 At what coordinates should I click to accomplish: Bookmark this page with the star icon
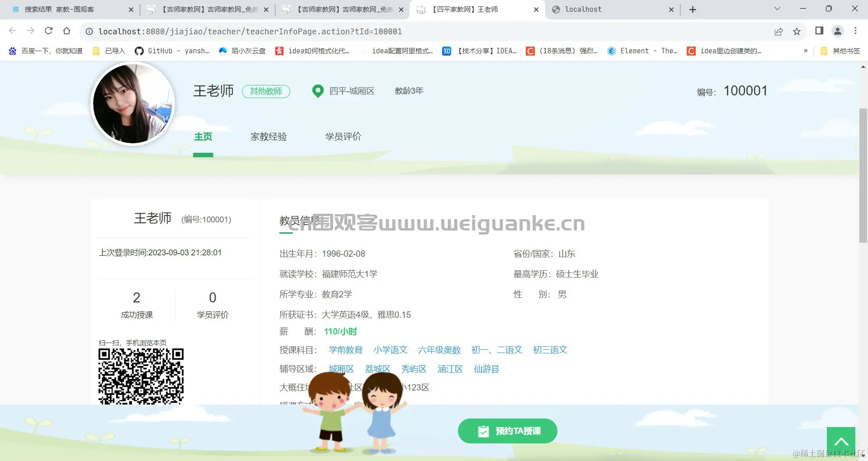797,31
